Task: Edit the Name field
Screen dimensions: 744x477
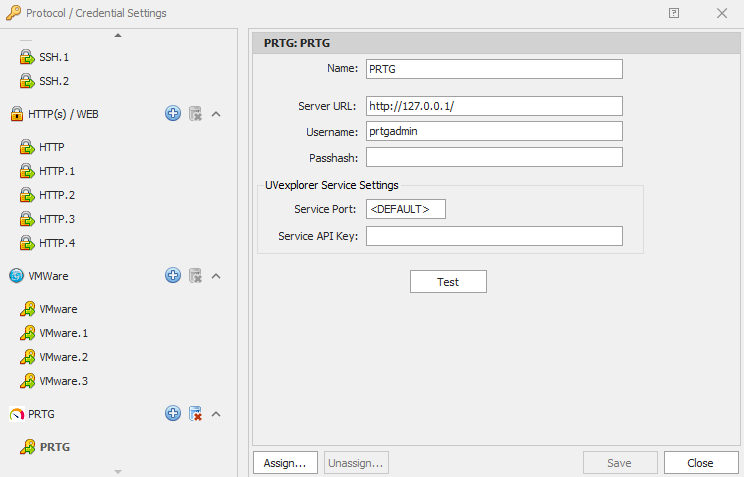Action: [494, 69]
